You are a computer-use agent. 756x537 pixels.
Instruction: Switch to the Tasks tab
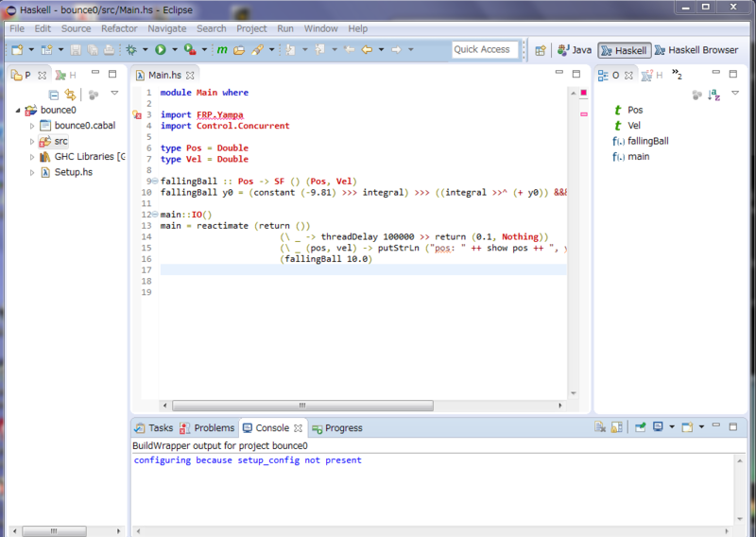point(154,428)
